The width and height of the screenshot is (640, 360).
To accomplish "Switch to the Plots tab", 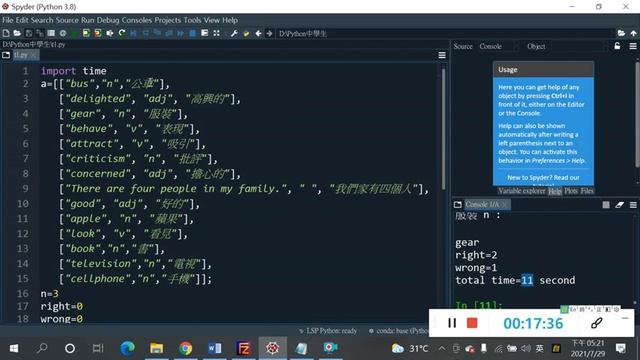I will [x=571, y=191].
